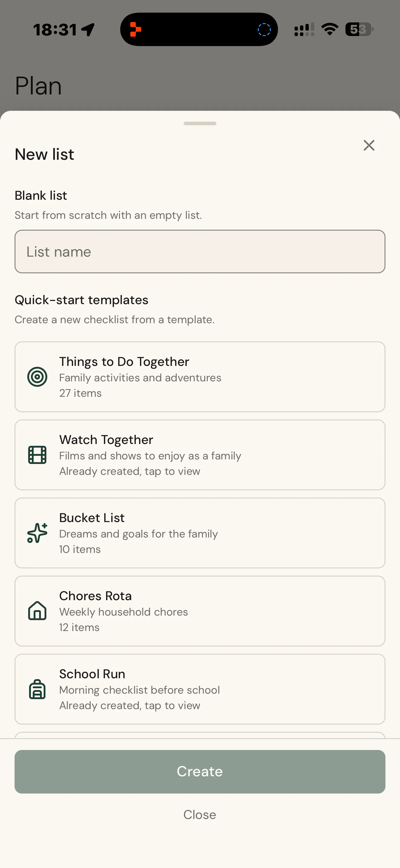400x868 pixels.
Task: Tap the film strip icon for Watch Together
Action: click(x=37, y=455)
